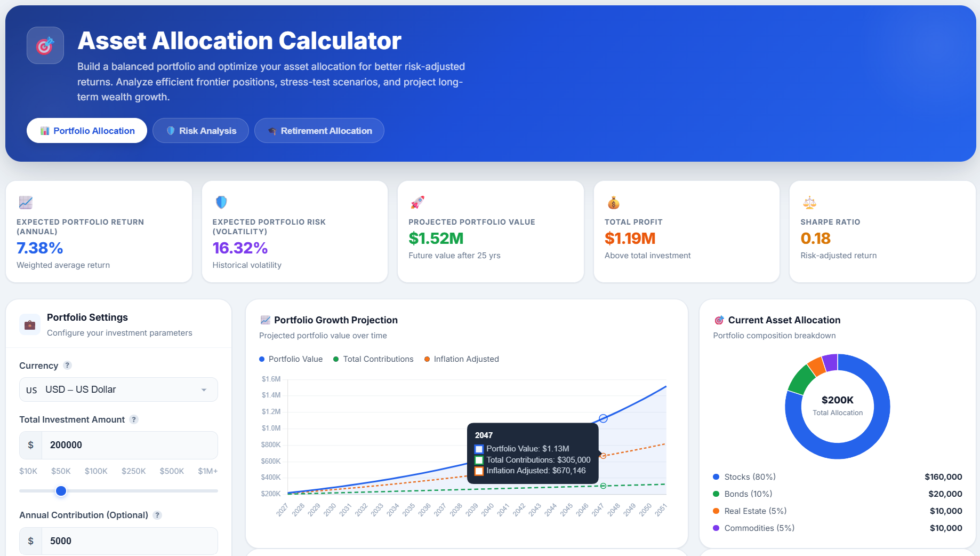Open the Retirement Allocation tab

pyautogui.click(x=319, y=131)
